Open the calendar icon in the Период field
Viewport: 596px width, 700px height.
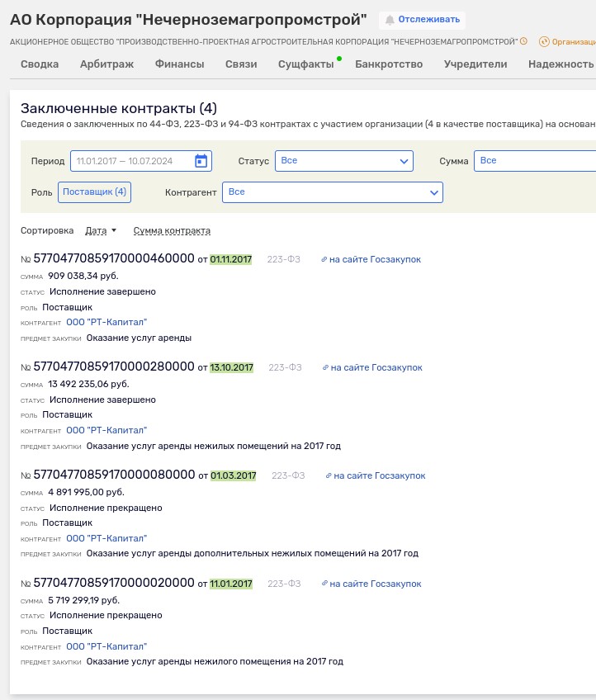(201, 160)
